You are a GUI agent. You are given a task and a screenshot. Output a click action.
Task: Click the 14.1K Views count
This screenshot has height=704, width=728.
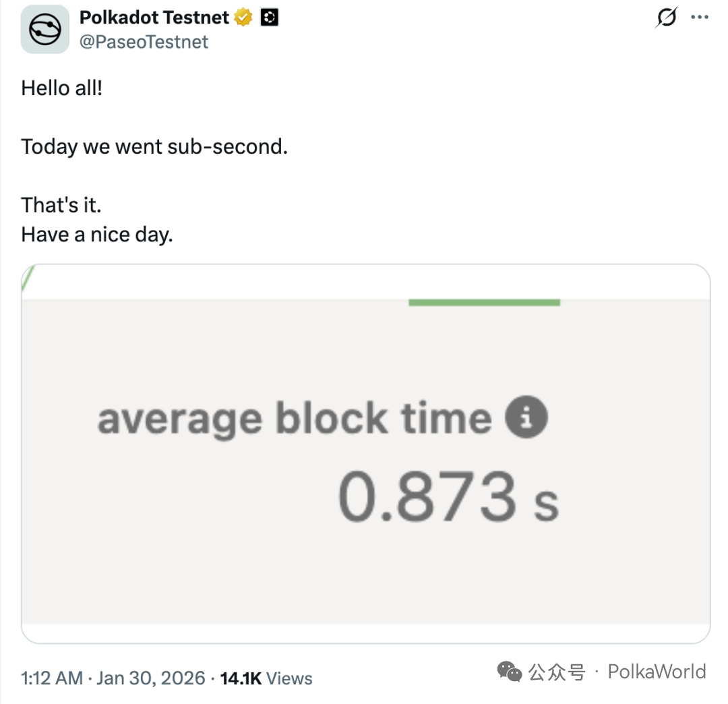(x=266, y=678)
